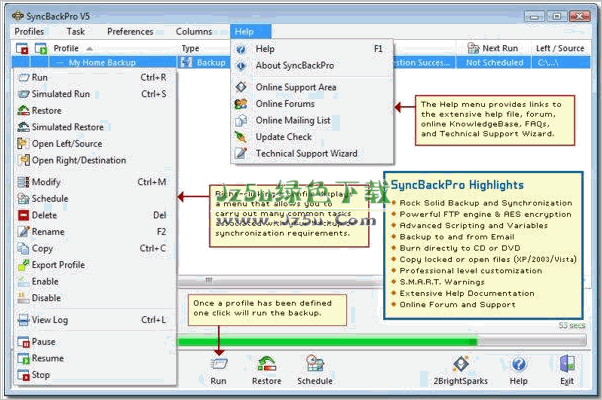Viewport: 602px width, 400px height.
Task: Click the Resume icon in context menu
Action: [23, 358]
